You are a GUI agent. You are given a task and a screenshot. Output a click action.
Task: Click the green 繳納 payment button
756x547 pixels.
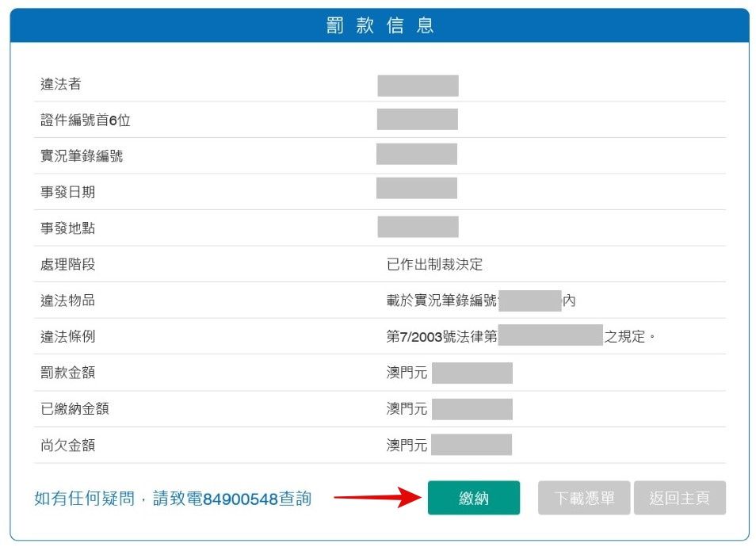pyautogui.click(x=473, y=498)
